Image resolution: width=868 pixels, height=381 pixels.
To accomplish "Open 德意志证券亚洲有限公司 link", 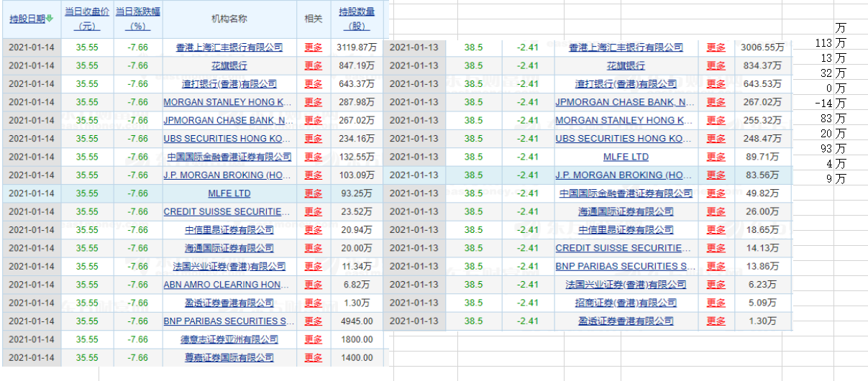I will (x=229, y=339).
